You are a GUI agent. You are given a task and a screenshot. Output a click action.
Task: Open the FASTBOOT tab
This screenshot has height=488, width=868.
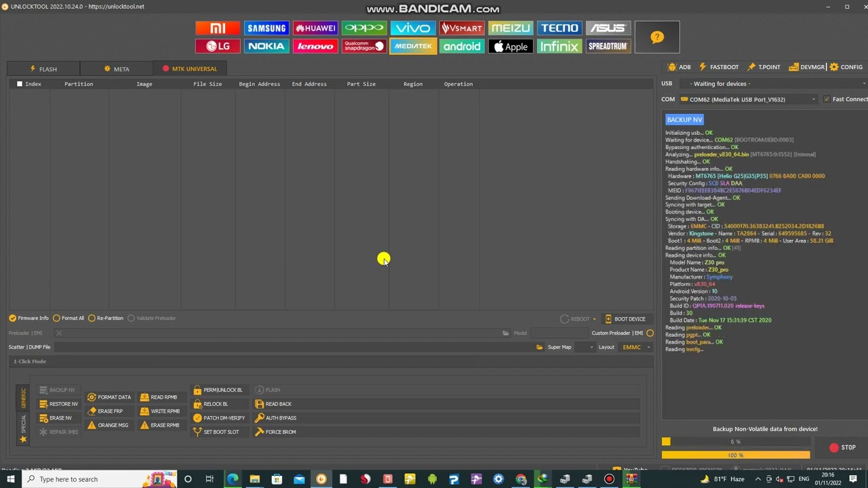coord(719,67)
